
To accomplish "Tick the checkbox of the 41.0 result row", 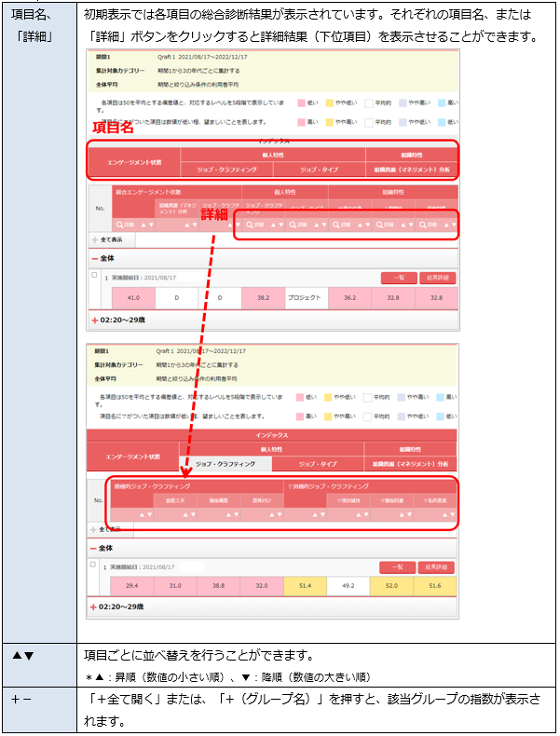I will tap(94, 275).
